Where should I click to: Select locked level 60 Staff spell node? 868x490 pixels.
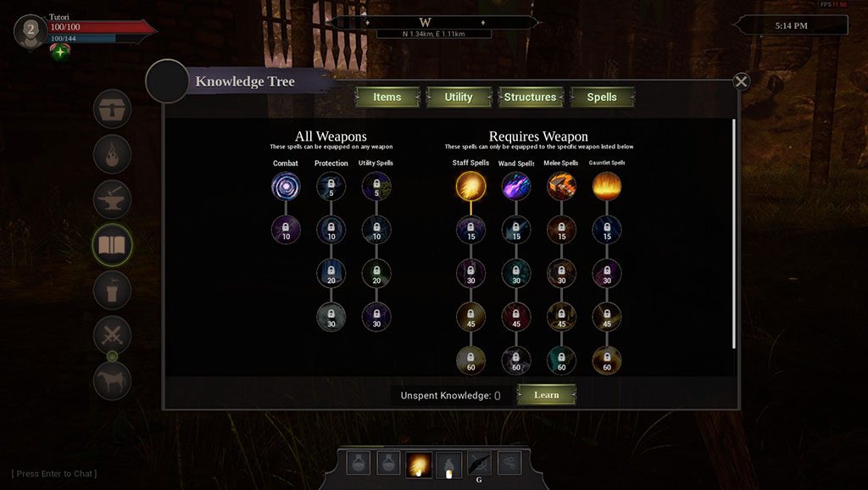(x=470, y=360)
